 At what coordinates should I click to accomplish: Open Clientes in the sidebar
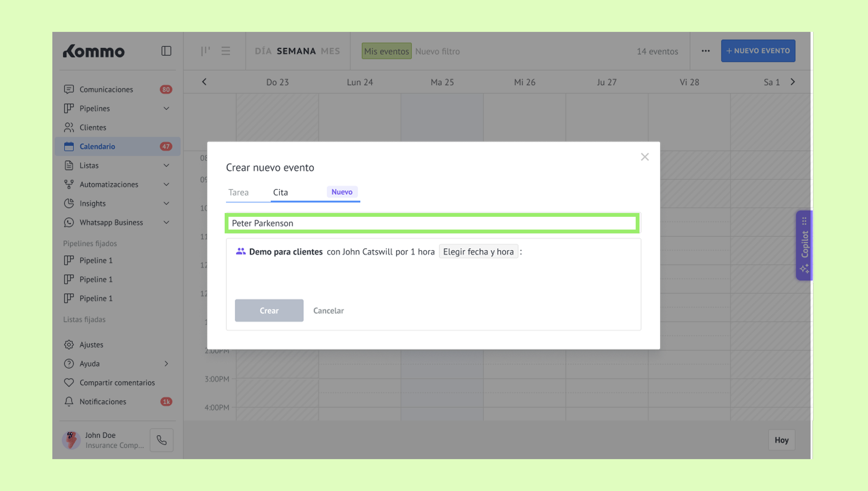click(x=93, y=128)
